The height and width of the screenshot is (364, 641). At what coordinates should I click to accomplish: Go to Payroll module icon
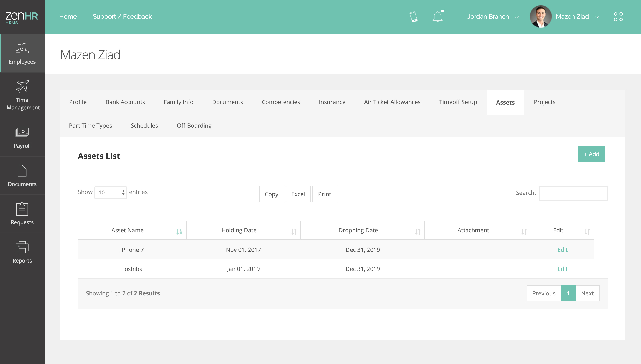[22, 132]
